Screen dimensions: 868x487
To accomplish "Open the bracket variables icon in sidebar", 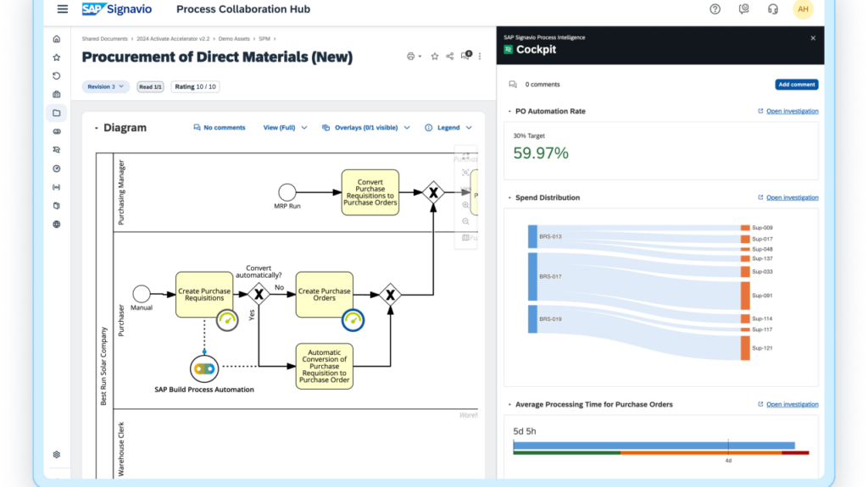I will [57, 187].
